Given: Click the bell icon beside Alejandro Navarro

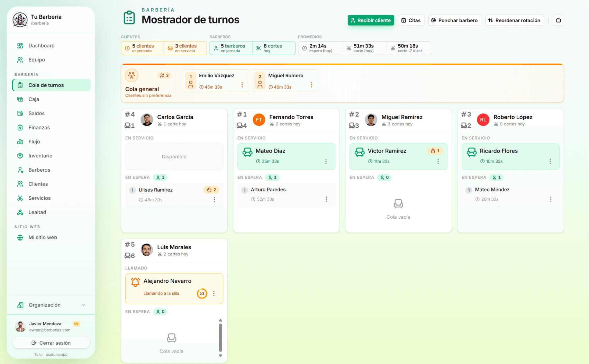Looking at the screenshot, I should point(135,282).
